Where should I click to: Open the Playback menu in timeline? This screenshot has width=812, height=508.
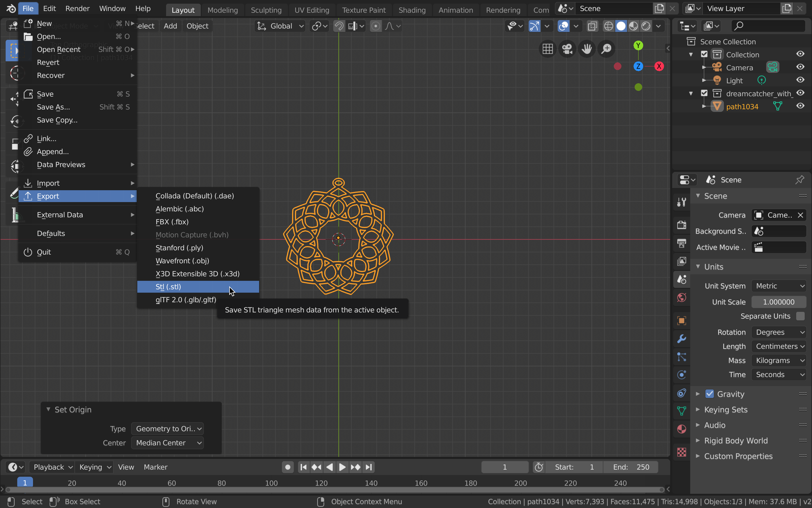point(53,467)
